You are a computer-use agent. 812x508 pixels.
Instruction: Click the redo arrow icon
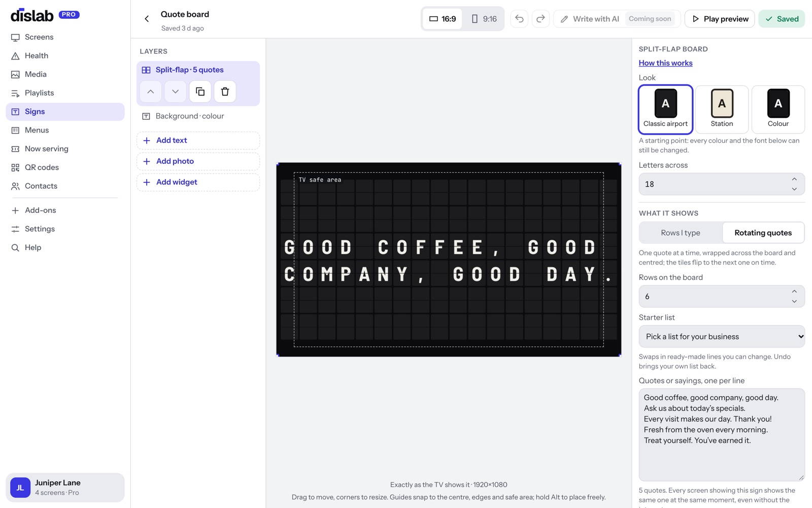coord(540,19)
